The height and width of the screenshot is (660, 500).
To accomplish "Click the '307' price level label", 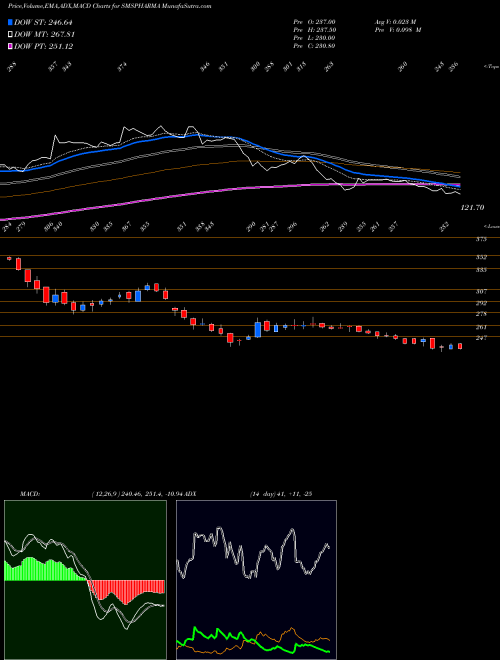I will tap(481, 291).
